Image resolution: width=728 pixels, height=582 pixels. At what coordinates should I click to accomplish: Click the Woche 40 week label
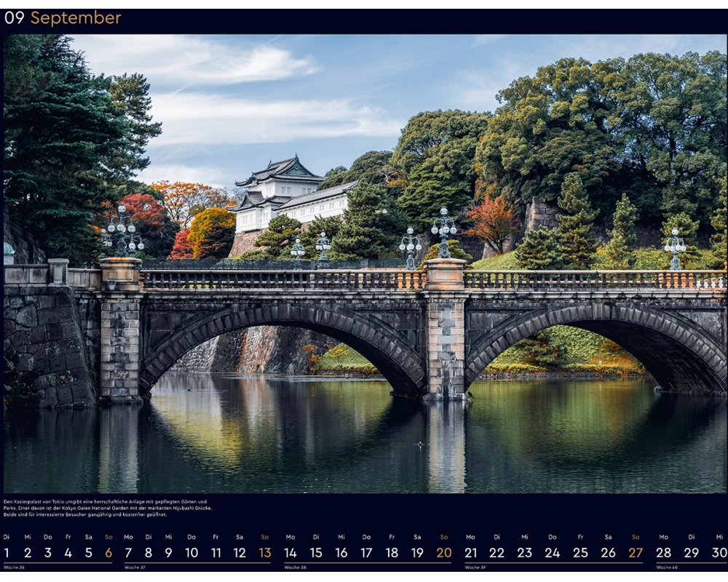667,567
